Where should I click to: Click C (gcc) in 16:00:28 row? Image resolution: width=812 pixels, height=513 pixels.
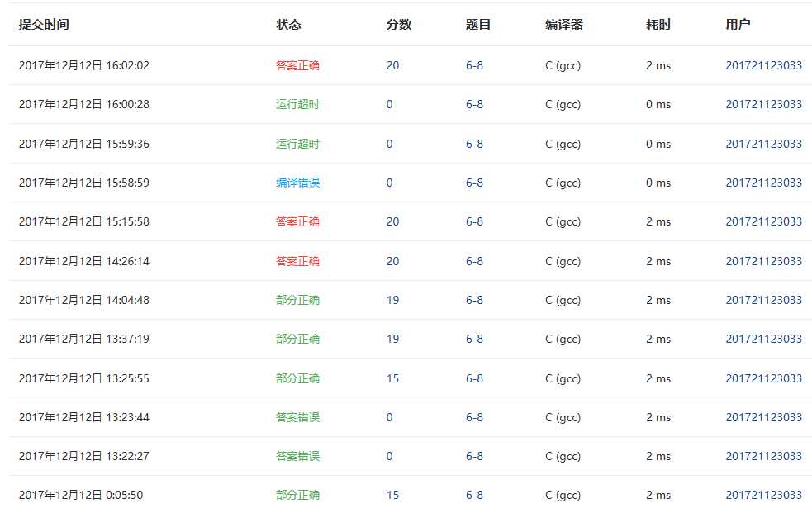tap(563, 104)
